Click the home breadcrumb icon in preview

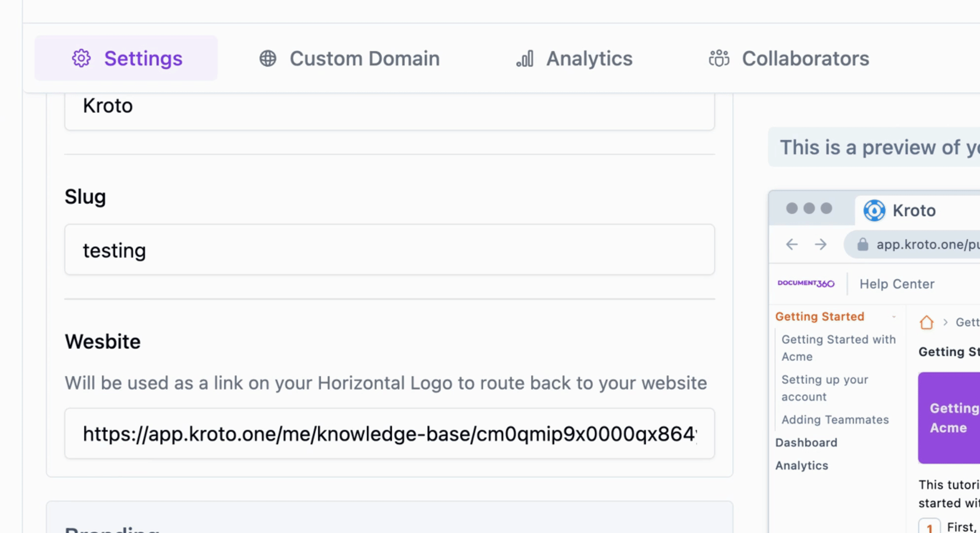(926, 322)
